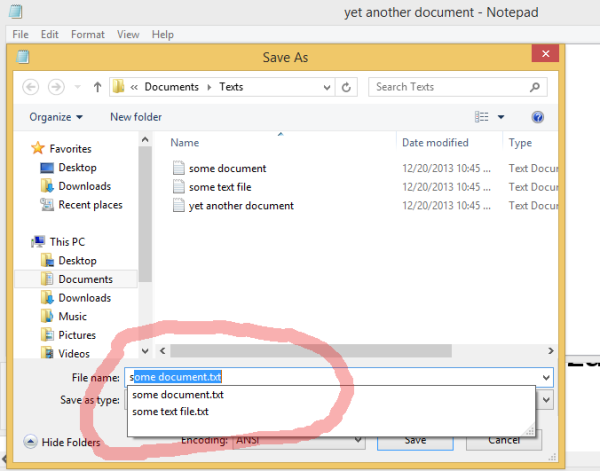Select Favorites in navigation pane
Screen dimensions: 600x471
coord(70,148)
